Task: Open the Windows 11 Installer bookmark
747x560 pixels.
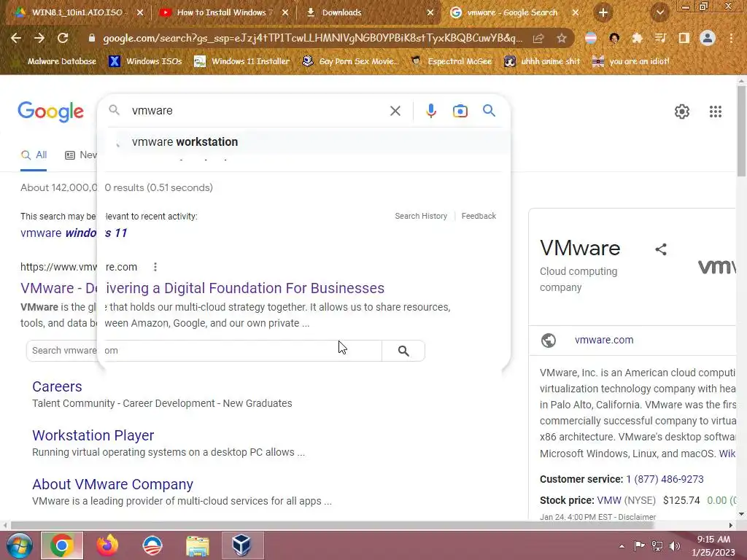Action: coord(242,61)
